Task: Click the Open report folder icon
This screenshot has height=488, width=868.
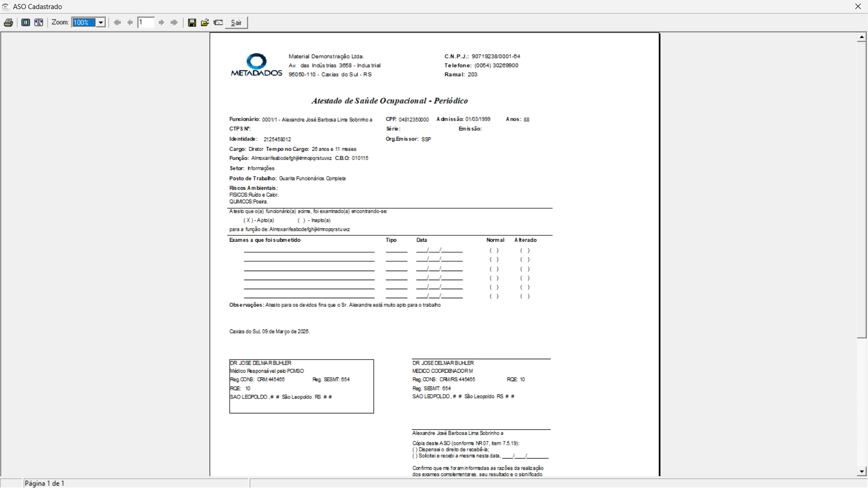Action: [205, 23]
